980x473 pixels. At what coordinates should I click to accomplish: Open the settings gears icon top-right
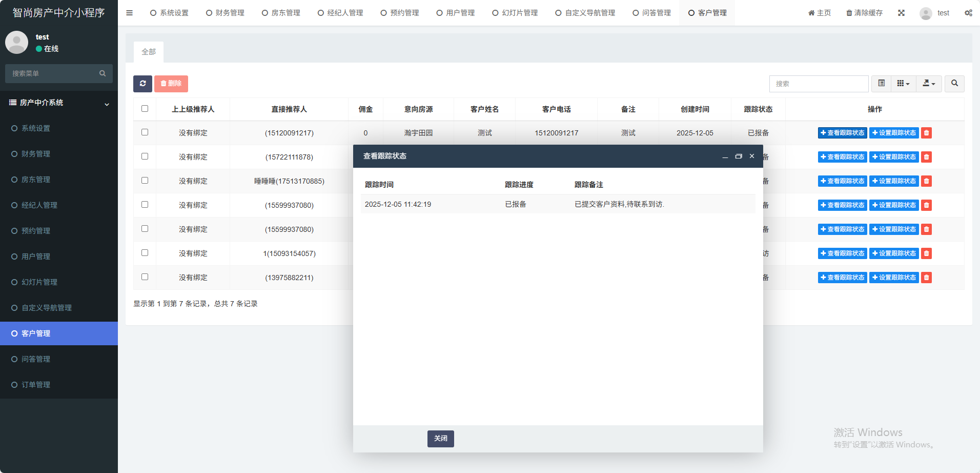(x=968, y=13)
